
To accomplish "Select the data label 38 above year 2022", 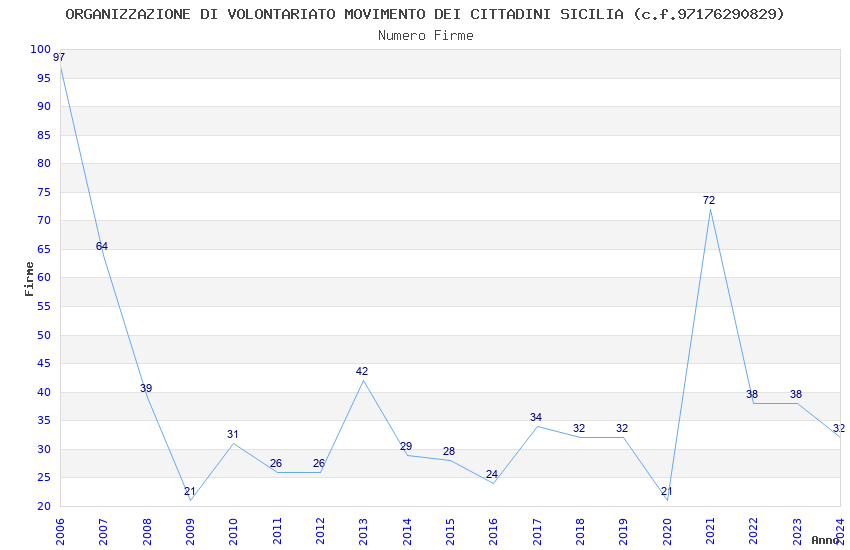I will [x=752, y=394].
